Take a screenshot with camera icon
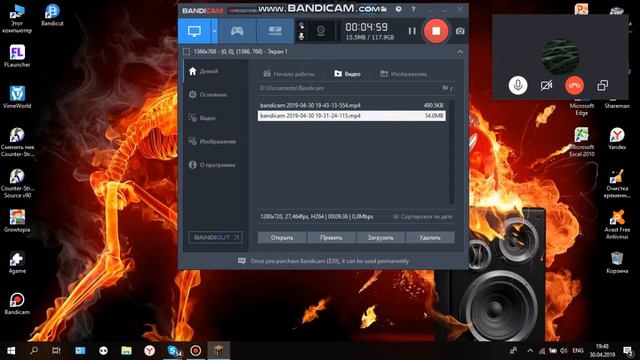 pyautogui.click(x=460, y=31)
